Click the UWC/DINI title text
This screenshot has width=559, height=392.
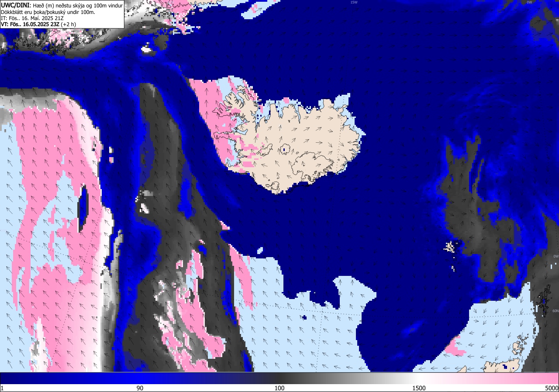pyautogui.click(x=15, y=5)
